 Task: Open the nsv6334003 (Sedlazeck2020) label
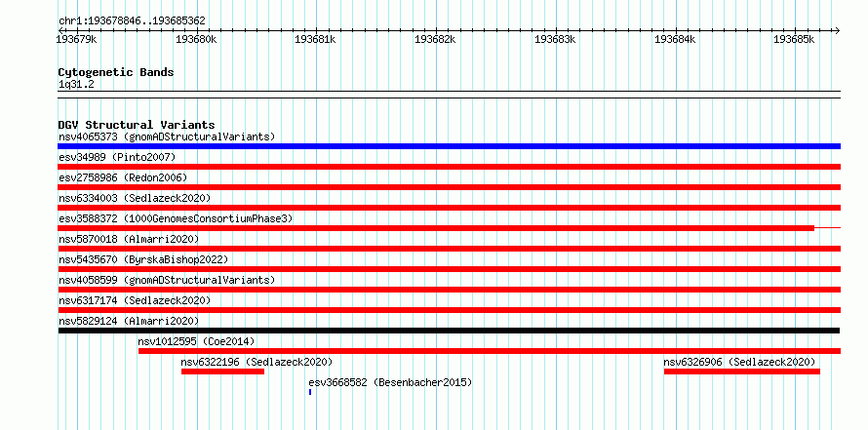[135, 198]
